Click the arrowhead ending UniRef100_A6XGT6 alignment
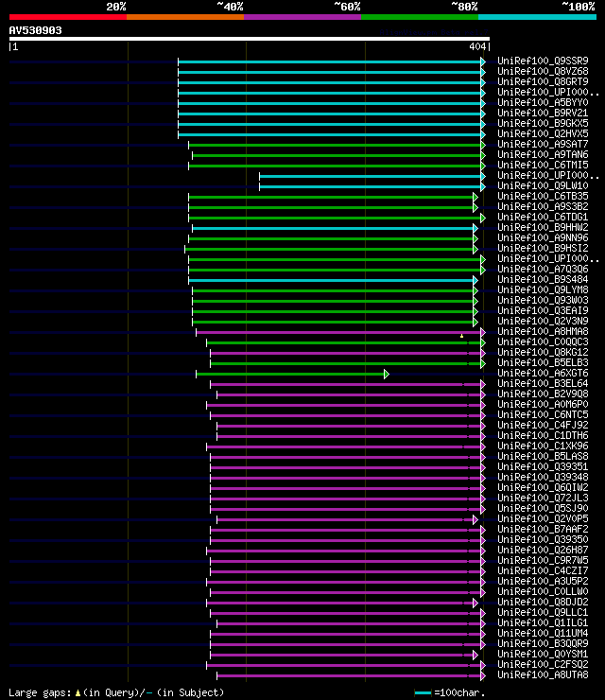The width and height of the screenshot is (605, 700). (387, 374)
